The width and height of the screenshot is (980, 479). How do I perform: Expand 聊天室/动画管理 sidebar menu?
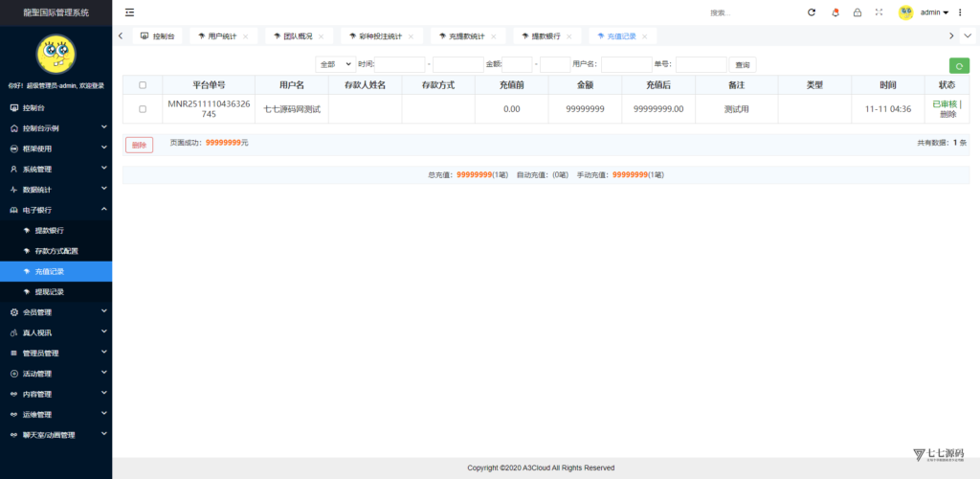pos(56,435)
